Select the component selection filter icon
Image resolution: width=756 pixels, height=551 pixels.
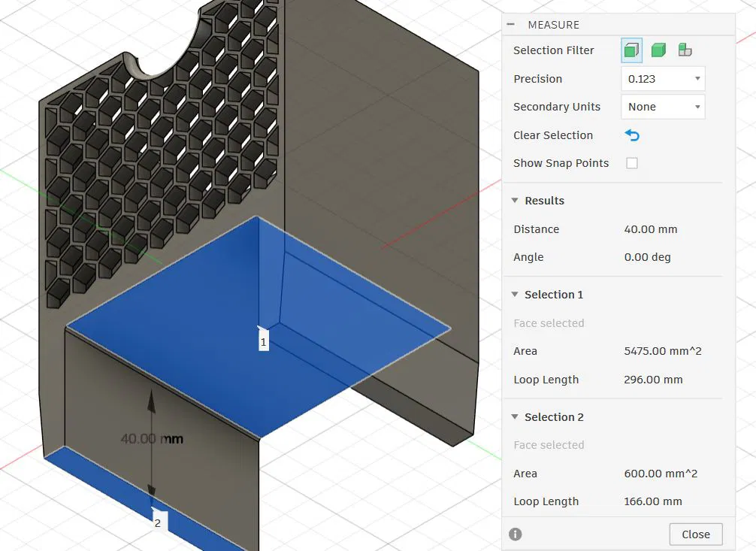(685, 50)
